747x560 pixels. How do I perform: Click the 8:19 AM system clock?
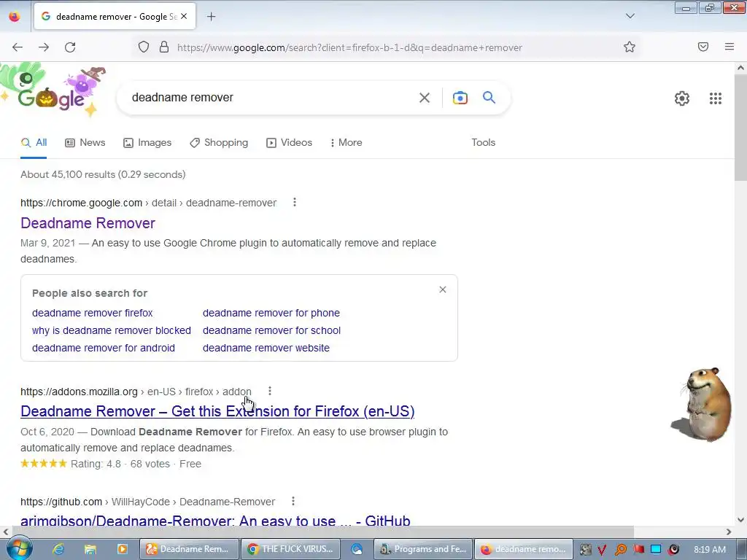(x=710, y=549)
